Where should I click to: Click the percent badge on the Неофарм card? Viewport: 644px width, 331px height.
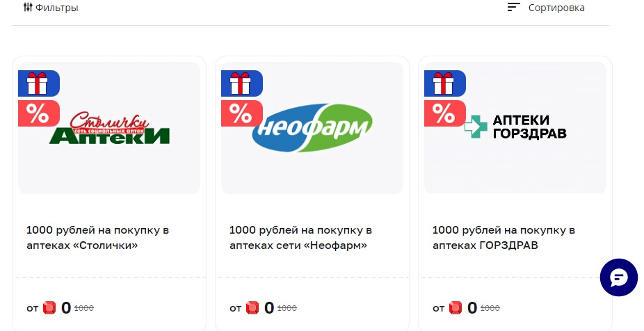point(241,113)
